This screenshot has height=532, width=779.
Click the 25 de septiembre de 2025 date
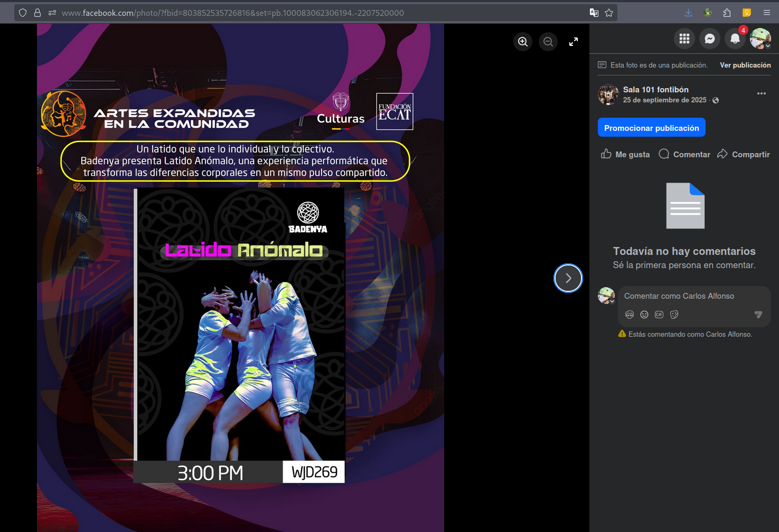pos(664,100)
